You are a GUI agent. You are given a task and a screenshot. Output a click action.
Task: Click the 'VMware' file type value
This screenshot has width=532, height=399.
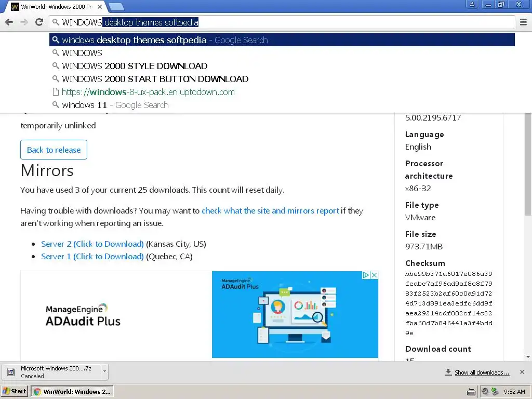click(x=420, y=218)
